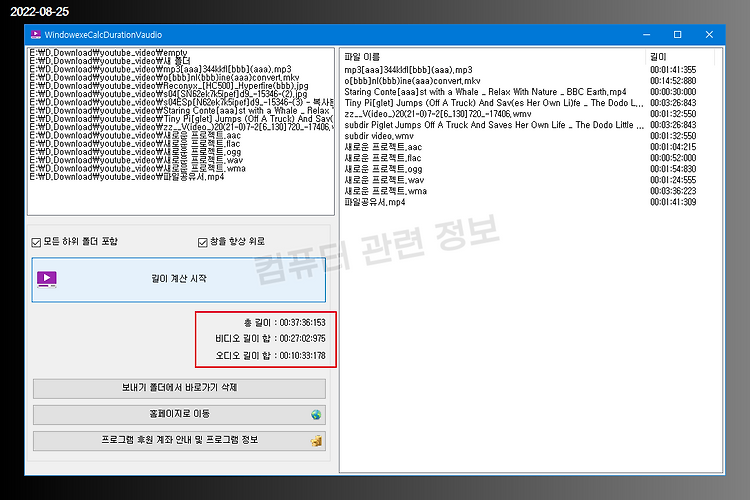
Task: Toggle the 창을 항상 위로 checkbox
Action: pos(203,243)
